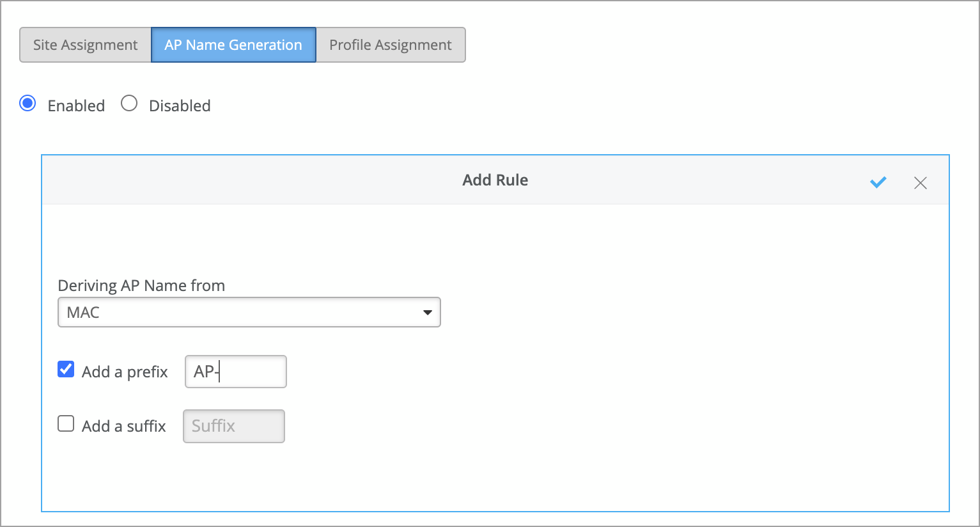
Task: Click the Suffix placeholder input box
Action: click(234, 426)
